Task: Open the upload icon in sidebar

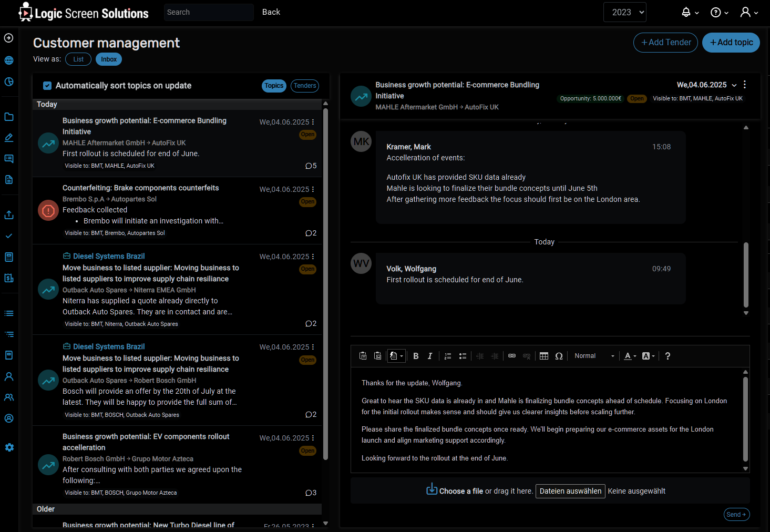Action: [x=9, y=215]
